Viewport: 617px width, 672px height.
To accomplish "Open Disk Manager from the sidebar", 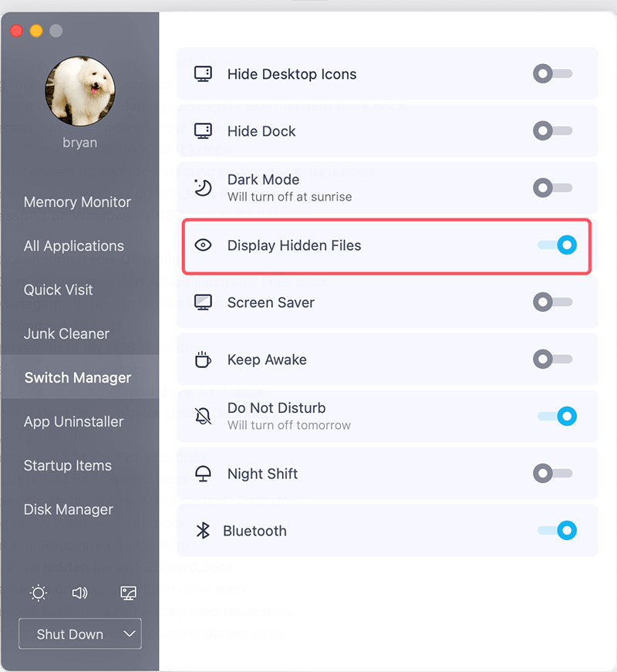I will pyautogui.click(x=68, y=510).
